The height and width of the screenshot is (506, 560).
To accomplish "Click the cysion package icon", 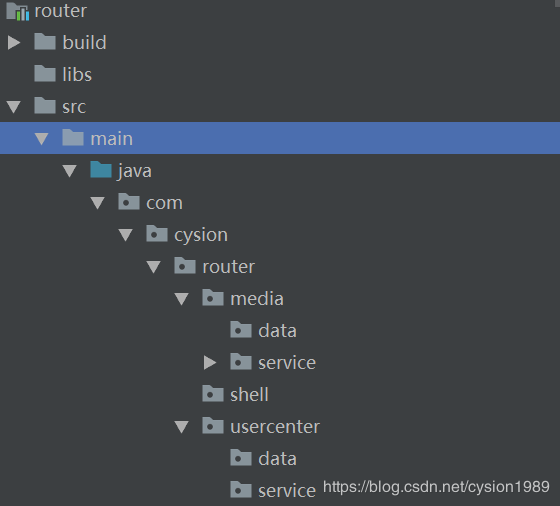I will (157, 233).
